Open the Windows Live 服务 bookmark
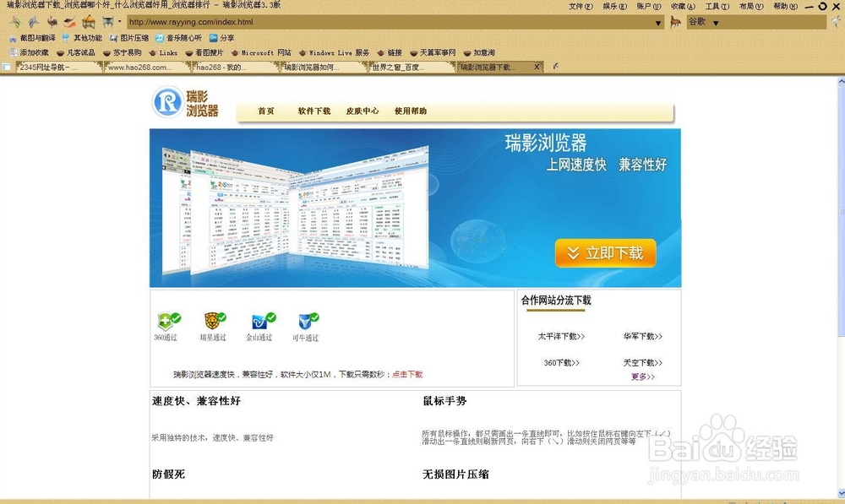The image size is (845, 504). (x=334, y=52)
